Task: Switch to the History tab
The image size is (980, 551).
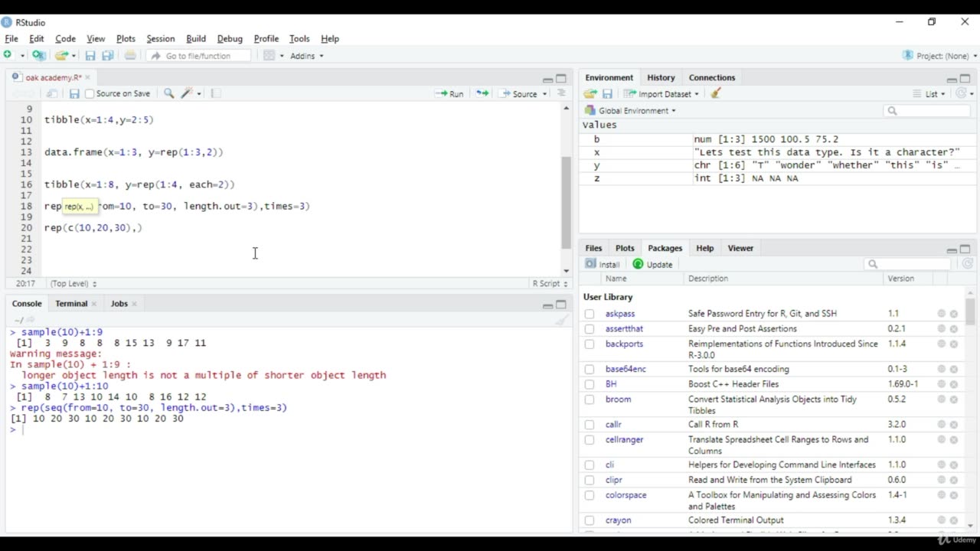Action: click(x=661, y=77)
